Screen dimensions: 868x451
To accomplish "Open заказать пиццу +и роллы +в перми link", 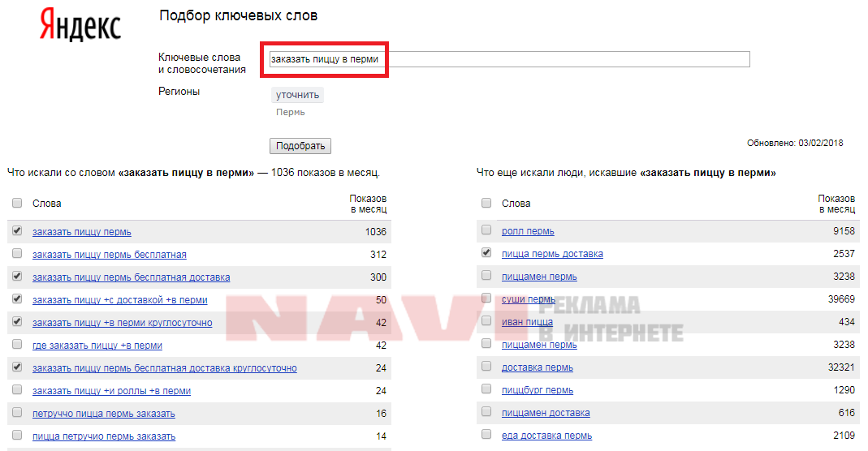I will (x=111, y=391).
